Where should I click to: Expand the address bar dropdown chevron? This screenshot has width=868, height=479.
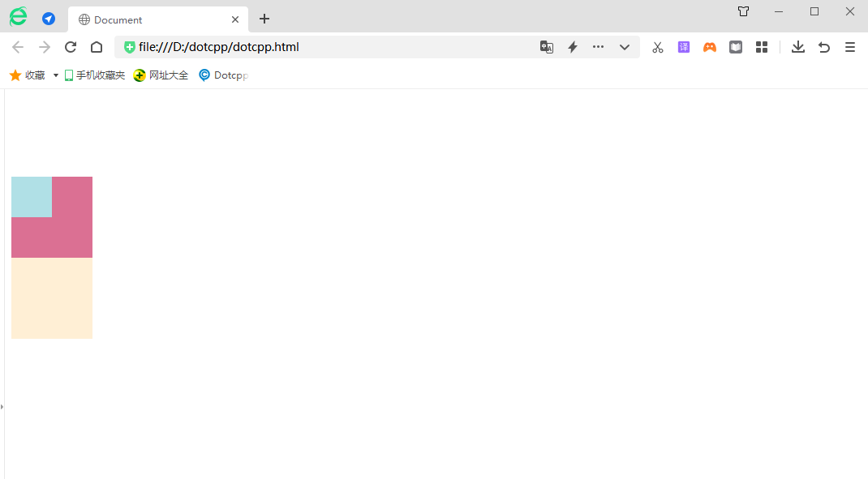click(625, 47)
